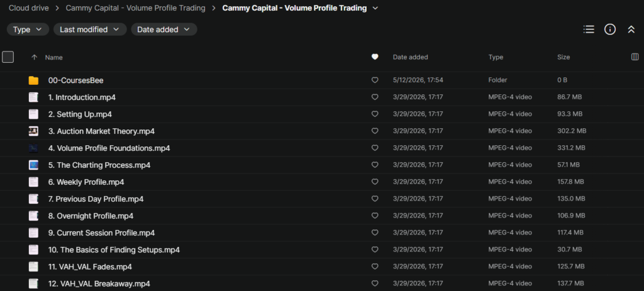
Task: Click file icon for 6. Weekly Profile.mp4
Action: click(x=34, y=182)
